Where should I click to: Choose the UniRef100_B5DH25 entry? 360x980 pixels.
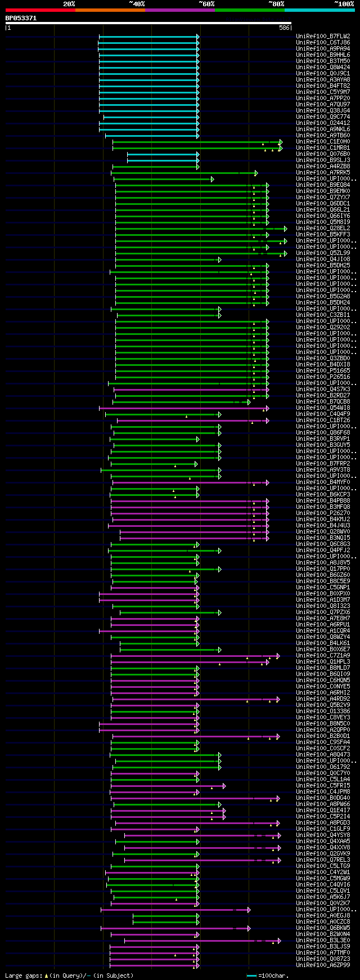323,266
